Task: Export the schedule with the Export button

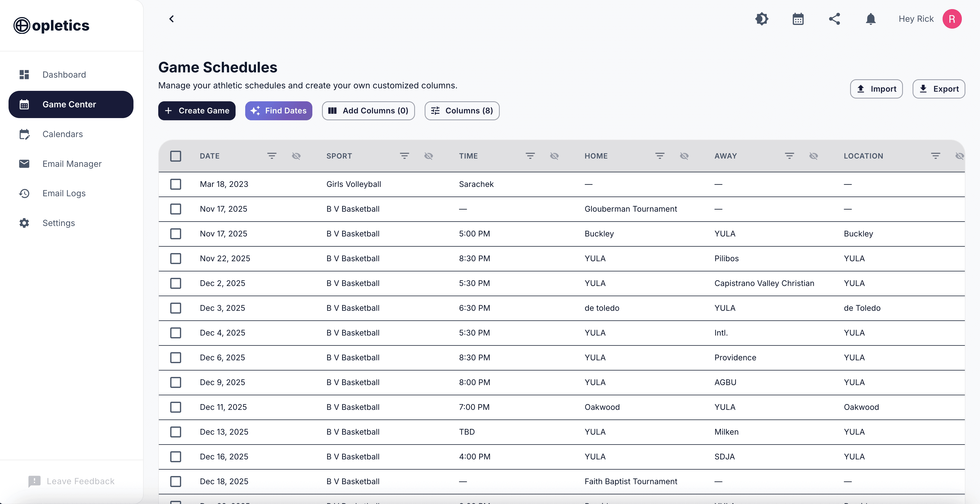Action: (x=938, y=89)
